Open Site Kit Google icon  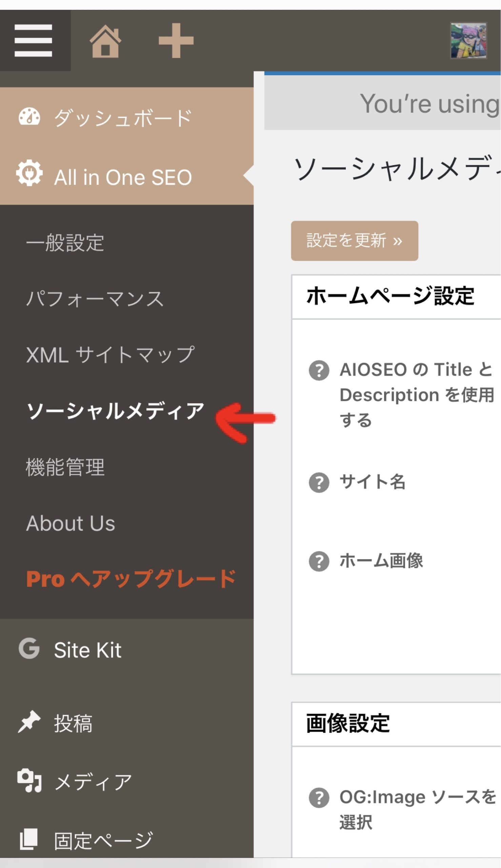click(29, 648)
